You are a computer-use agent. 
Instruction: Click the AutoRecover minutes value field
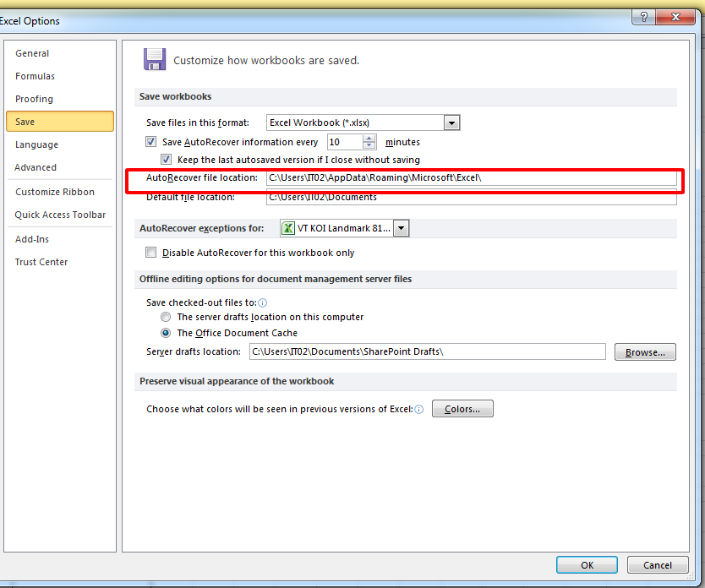(x=345, y=142)
